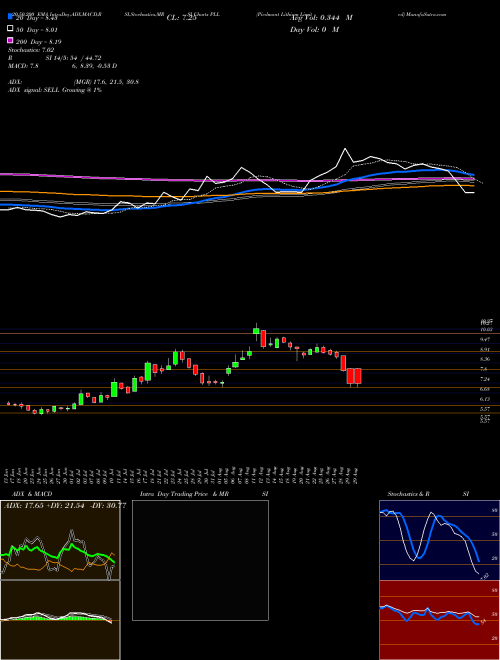Click the 8.36 price axis label

point(484,359)
